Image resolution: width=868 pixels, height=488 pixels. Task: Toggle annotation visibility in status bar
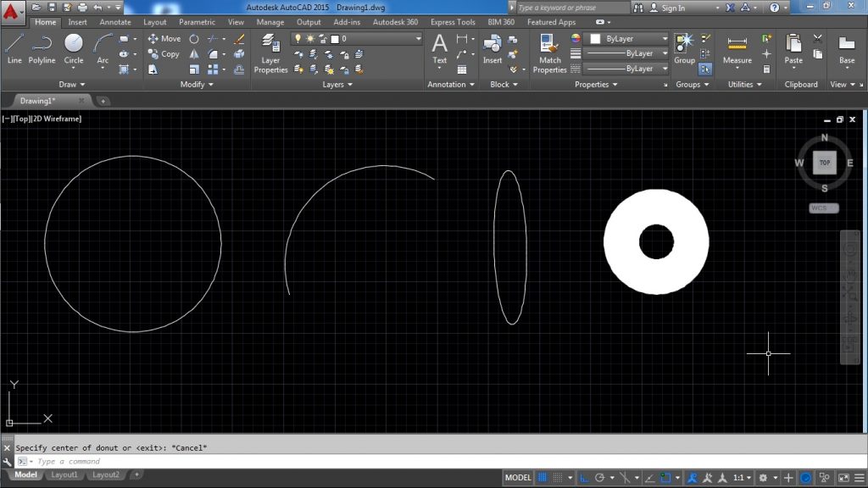(692, 478)
